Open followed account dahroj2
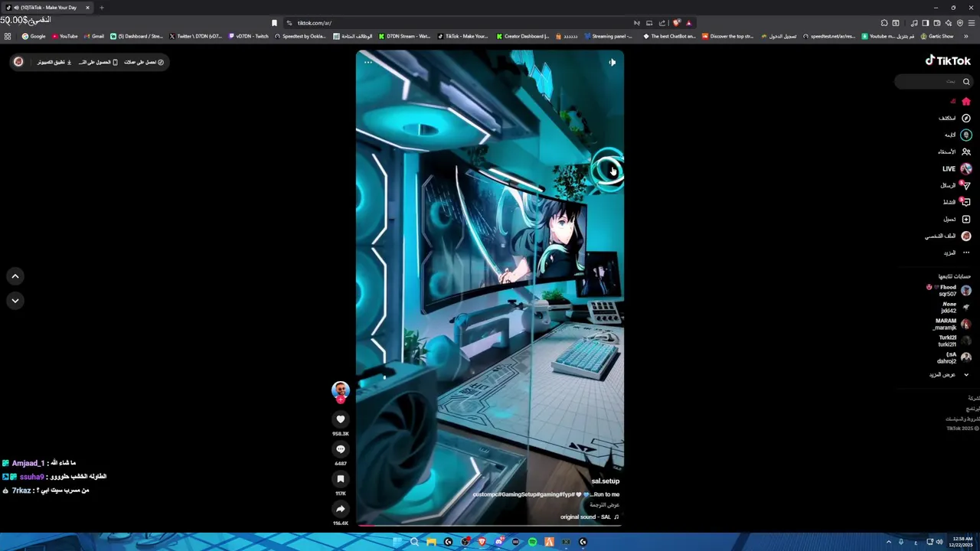 (x=954, y=357)
